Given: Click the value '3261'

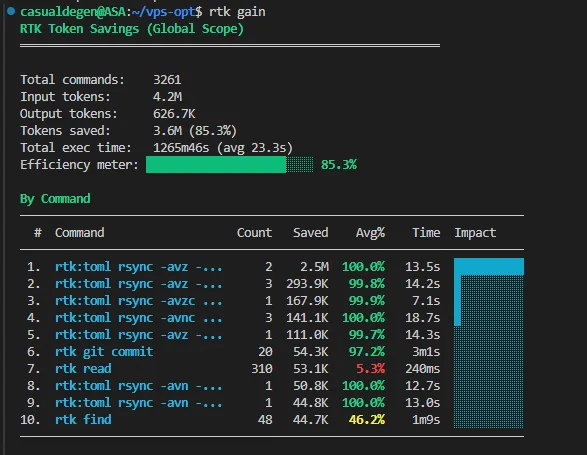Looking at the screenshot, I should click(x=167, y=79).
